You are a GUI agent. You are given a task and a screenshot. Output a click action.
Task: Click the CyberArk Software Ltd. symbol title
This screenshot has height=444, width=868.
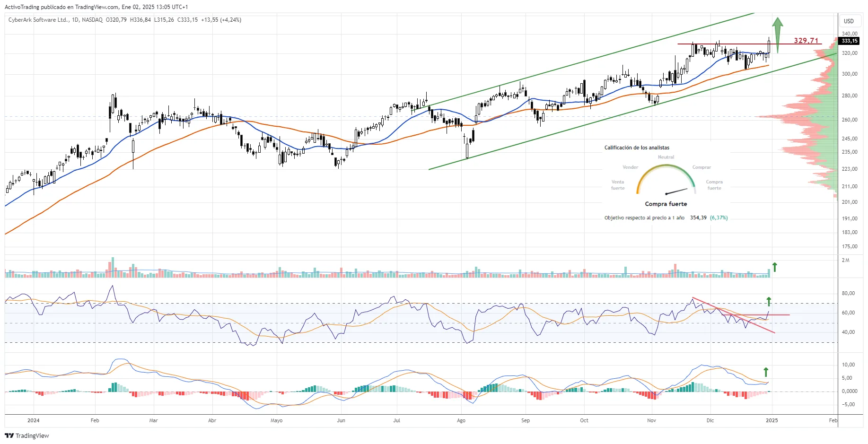(x=38, y=20)
